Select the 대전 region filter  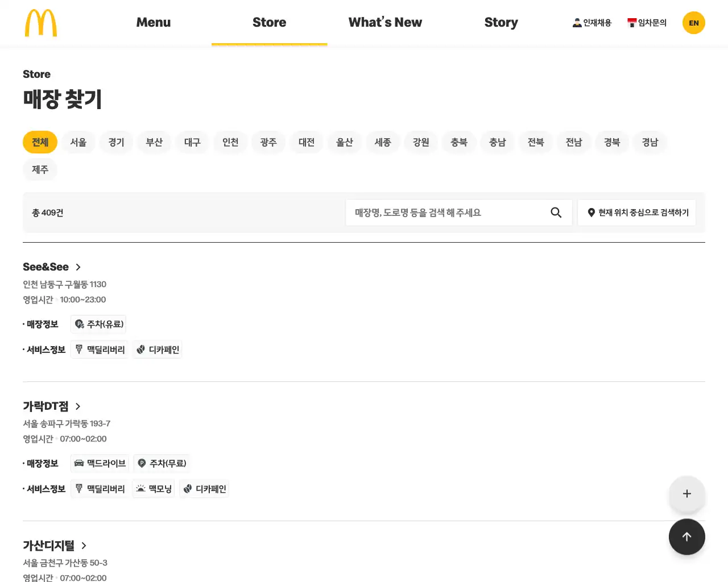pyautogui.click(x=307, y=142)
